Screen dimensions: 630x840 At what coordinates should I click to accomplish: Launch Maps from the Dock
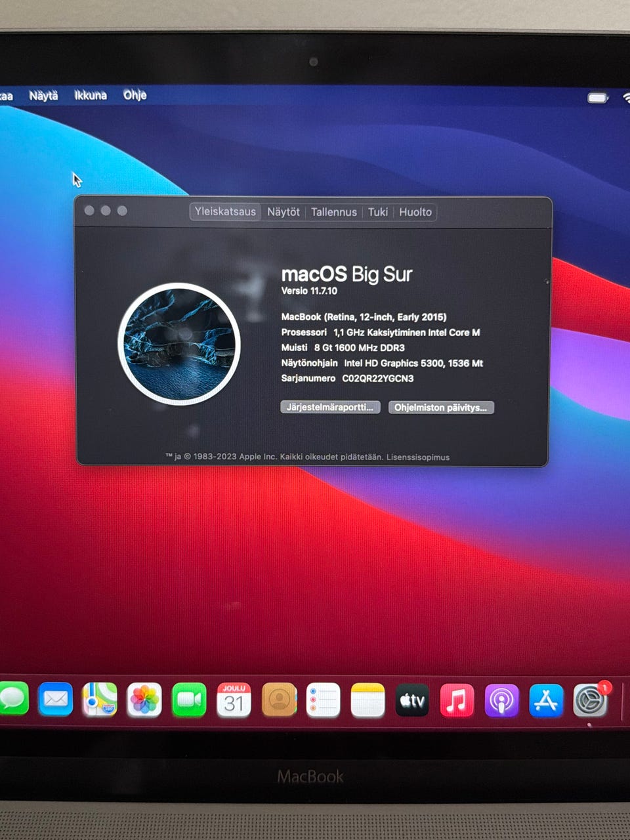point(100,700)
